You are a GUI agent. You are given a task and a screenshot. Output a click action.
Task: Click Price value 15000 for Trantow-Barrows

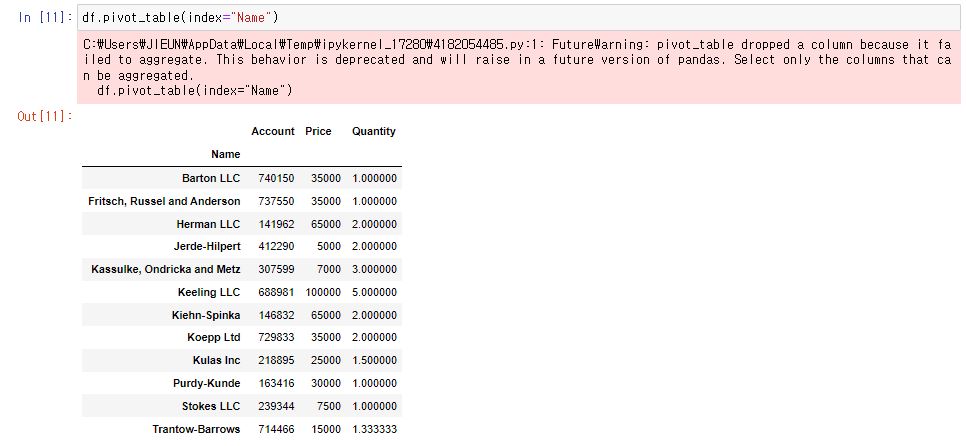tap(326, 429)
